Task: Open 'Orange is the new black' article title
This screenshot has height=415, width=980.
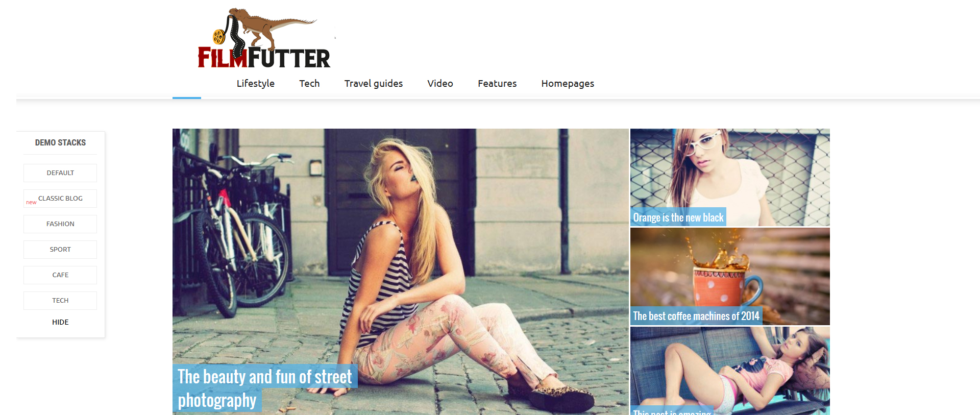Action: pyautogui.click(x=678, y=217)
